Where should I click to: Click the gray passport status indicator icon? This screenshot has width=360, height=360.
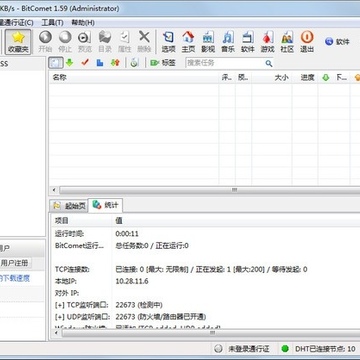pyautogui.click(x=218, y=349)
